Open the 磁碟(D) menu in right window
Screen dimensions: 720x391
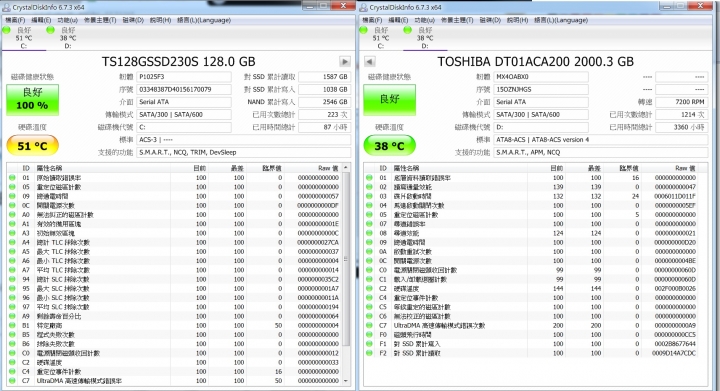click(490, 20)
